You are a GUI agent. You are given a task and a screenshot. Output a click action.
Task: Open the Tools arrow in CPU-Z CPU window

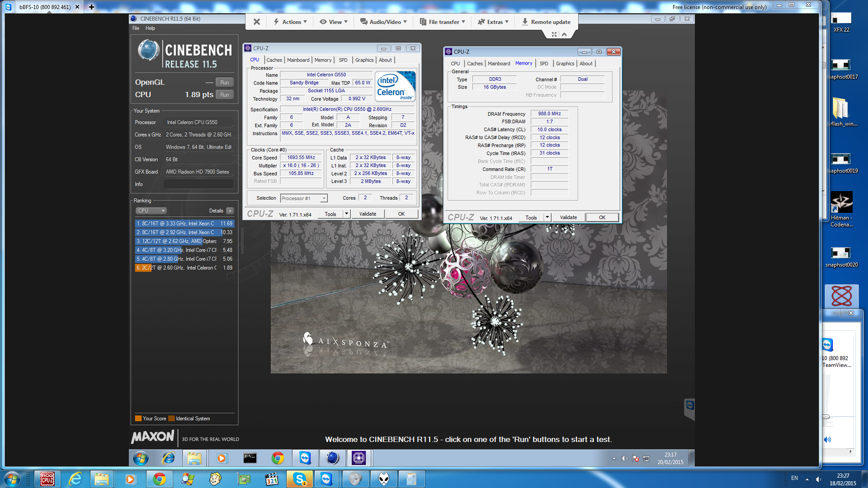tap(346, 214)
